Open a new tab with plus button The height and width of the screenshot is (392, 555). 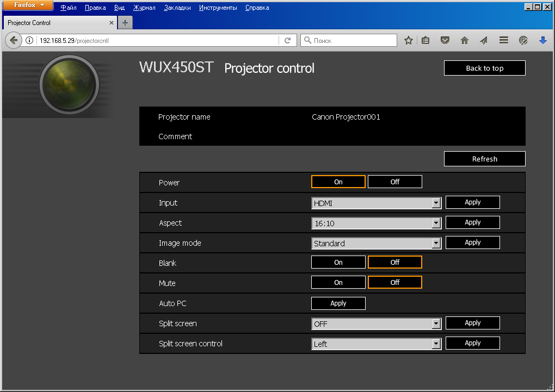click(125, 23)
